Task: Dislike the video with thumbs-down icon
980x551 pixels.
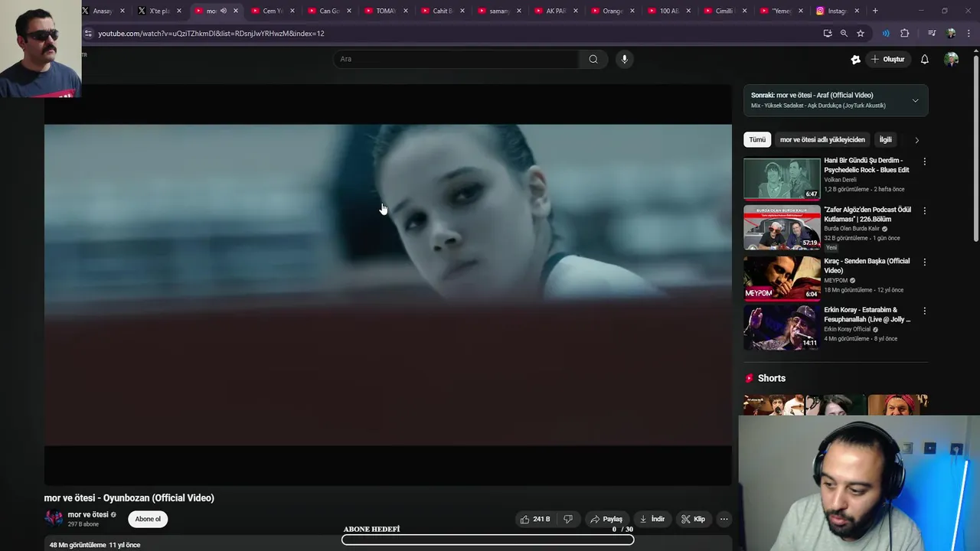Action: pos(568,519)
